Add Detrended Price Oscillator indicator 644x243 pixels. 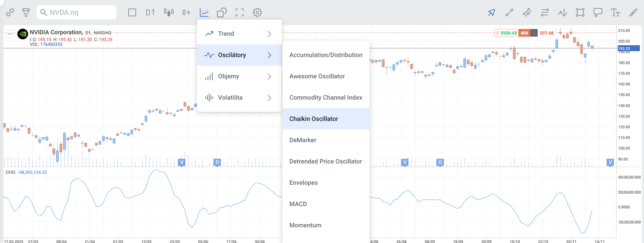326,161
